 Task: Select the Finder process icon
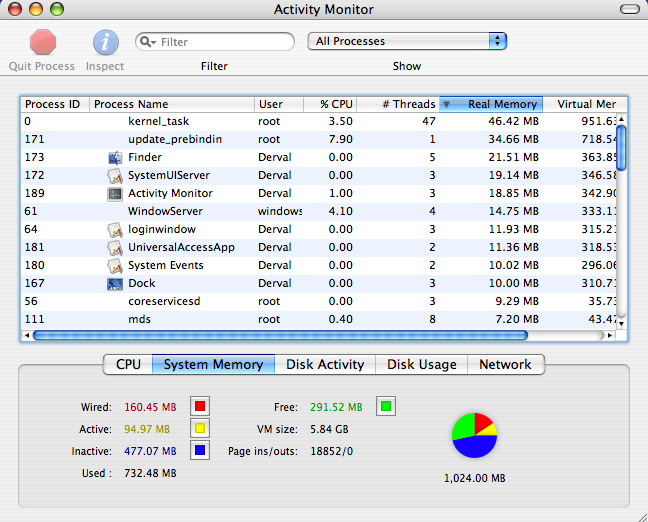pos(115,157)
